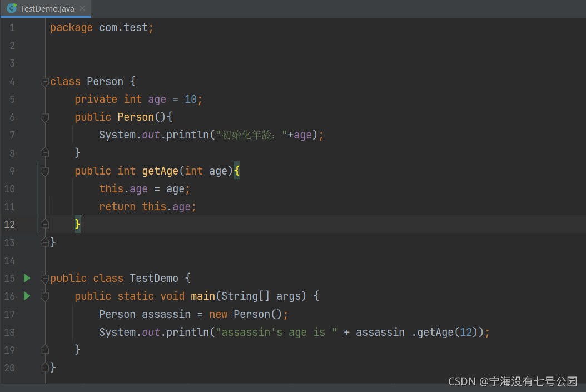Screen dimensions: 586x392
Task: Select the TestDemo.java editor tab
Action: (46, 8)
